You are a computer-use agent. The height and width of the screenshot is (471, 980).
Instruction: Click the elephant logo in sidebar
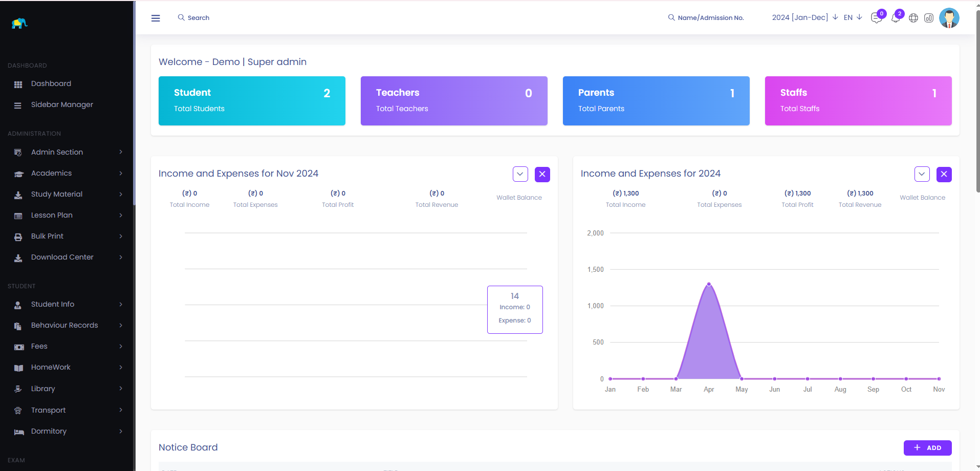point(19,24)
